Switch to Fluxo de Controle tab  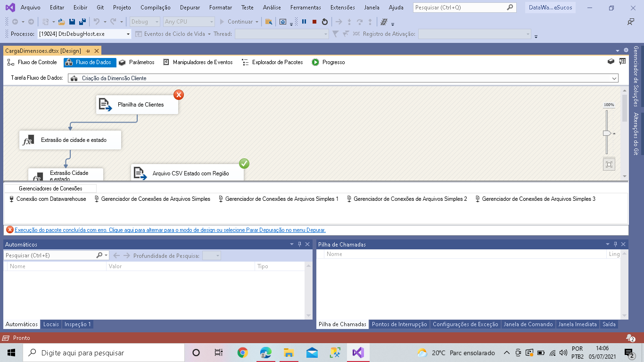click(x=33, y=62)
